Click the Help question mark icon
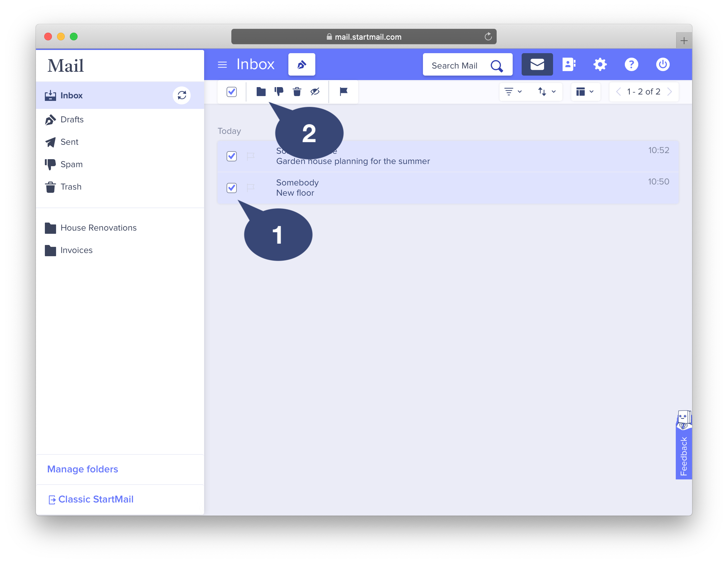 coord(631,64)
